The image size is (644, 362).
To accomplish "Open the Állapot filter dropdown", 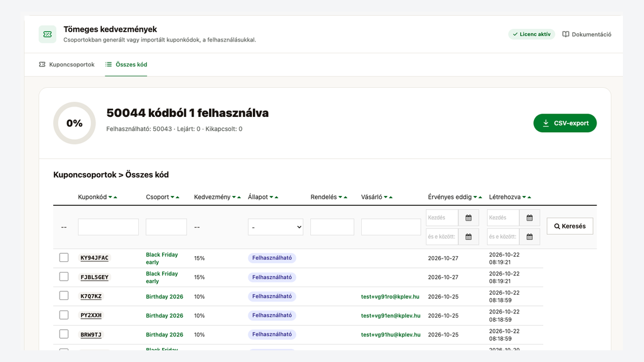I will pyautogui.click(x=276, y=227).
